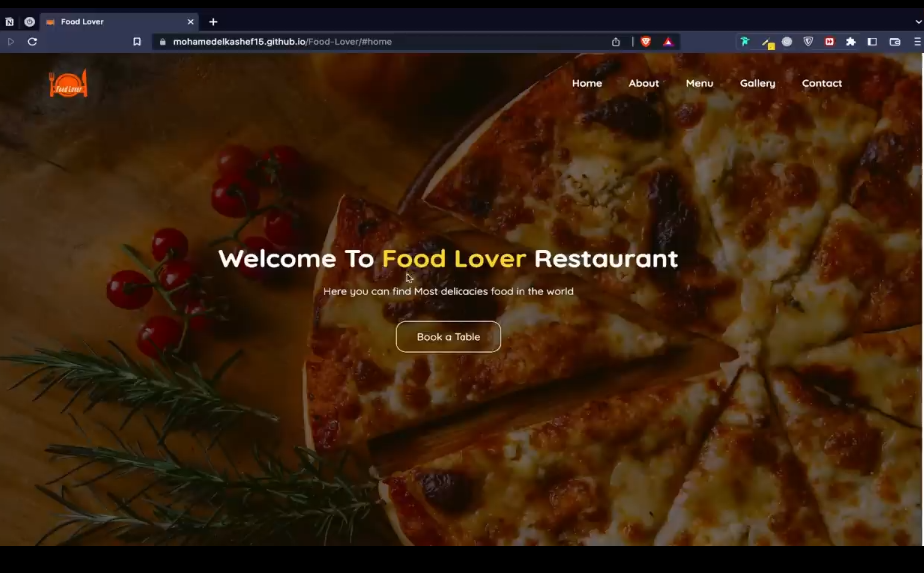Click the gray circle extension icon

pyautogui.click(x=787, y=41)
